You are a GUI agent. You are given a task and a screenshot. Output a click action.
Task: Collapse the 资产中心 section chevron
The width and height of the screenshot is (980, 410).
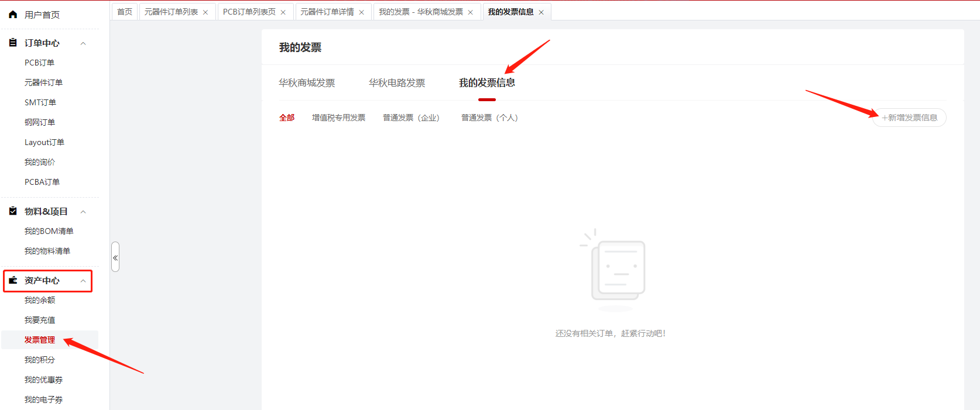tap(83, 281)
